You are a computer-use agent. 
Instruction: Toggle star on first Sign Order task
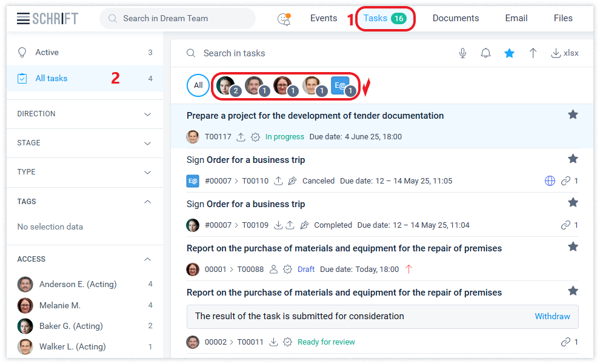pos(573,159)
